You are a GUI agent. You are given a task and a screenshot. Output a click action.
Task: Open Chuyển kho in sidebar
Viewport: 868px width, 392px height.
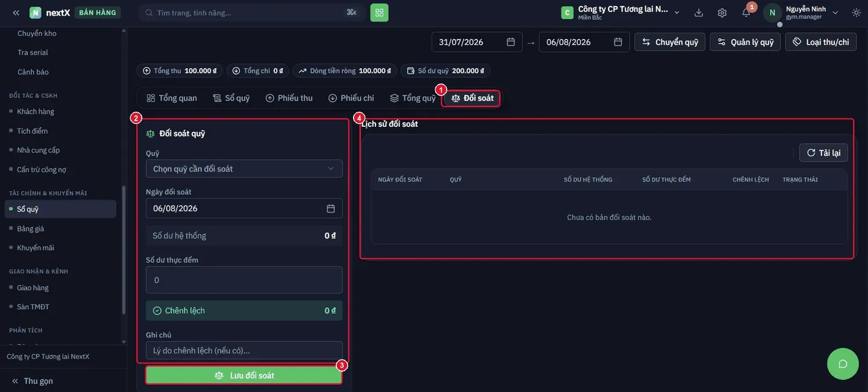37,34
